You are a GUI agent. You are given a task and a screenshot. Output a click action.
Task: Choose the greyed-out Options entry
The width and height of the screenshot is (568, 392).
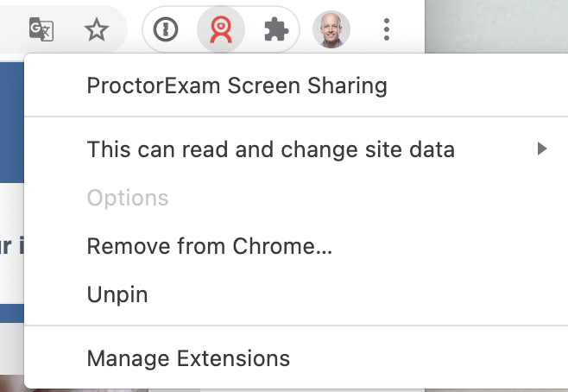[x=128, y=198]
